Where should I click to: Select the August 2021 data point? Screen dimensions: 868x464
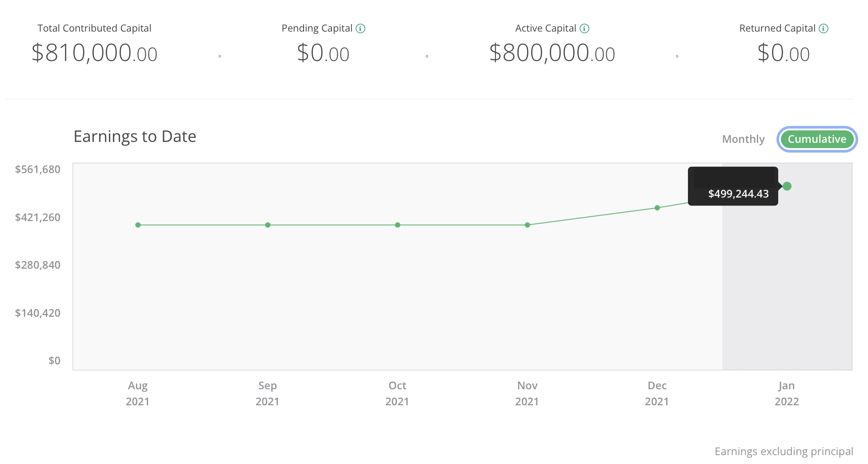[138, 225]
